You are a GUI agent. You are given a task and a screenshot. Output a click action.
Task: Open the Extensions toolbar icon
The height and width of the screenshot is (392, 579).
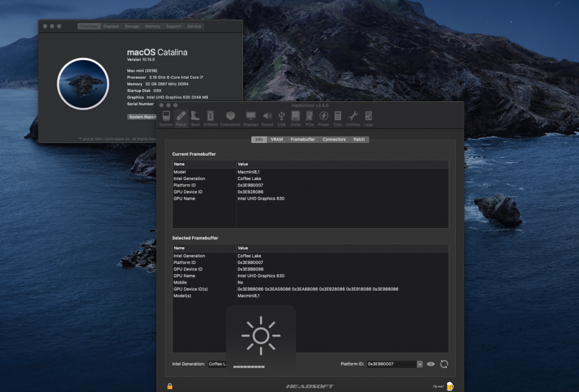(x=230, y=119)
